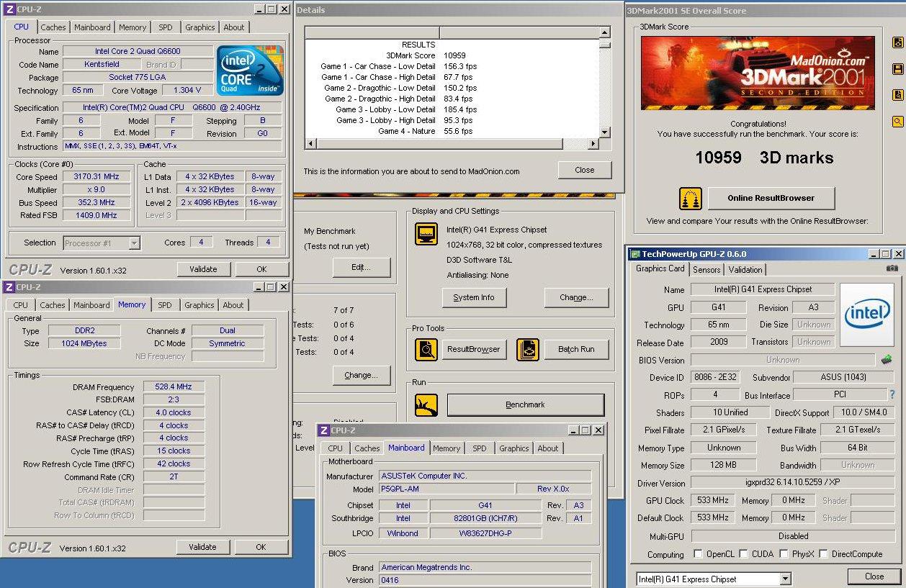906x588 pixels.
Task: Switch to the Validation tab in GPU-Z
Action: pos(745,270)
